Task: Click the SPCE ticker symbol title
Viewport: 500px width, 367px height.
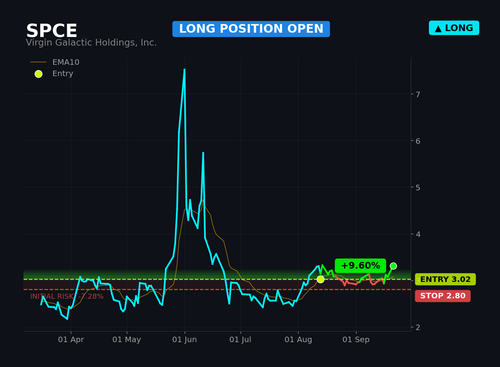Action: [52, 30]
